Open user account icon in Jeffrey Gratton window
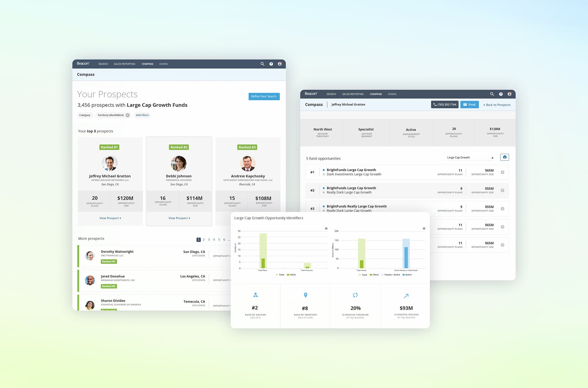Image resolution: width=588 pixels, height=388 pixels. pyautogui.click(x=509, y=94)
